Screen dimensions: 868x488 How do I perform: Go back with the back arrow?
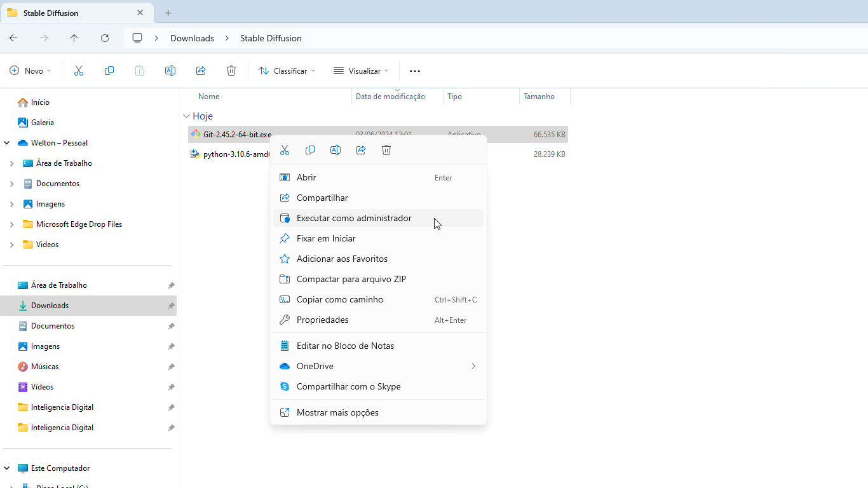pos(13,38)
